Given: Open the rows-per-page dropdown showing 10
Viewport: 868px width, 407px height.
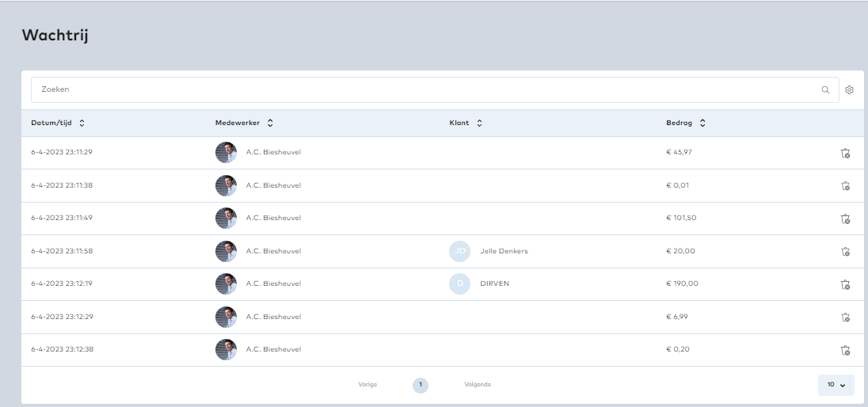Looking at the screenshot, I should (x=836, y=385).
